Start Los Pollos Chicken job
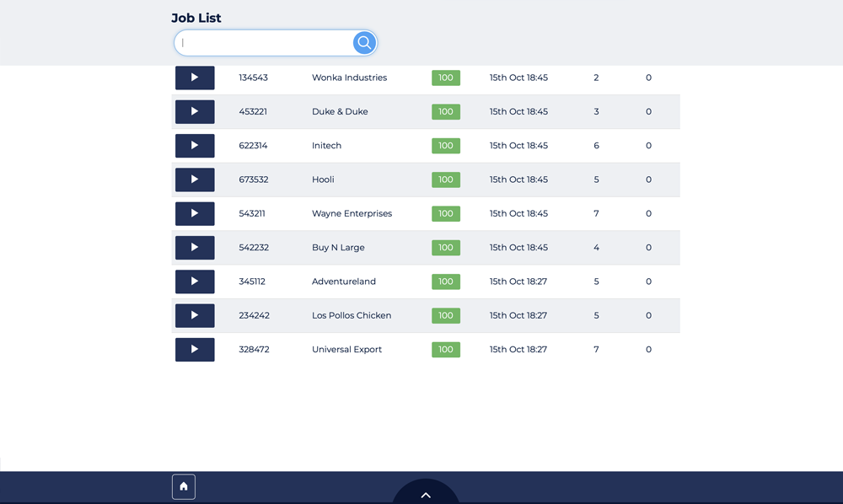The width and height of the screenshot is (843, 504). tap(195, 315)
